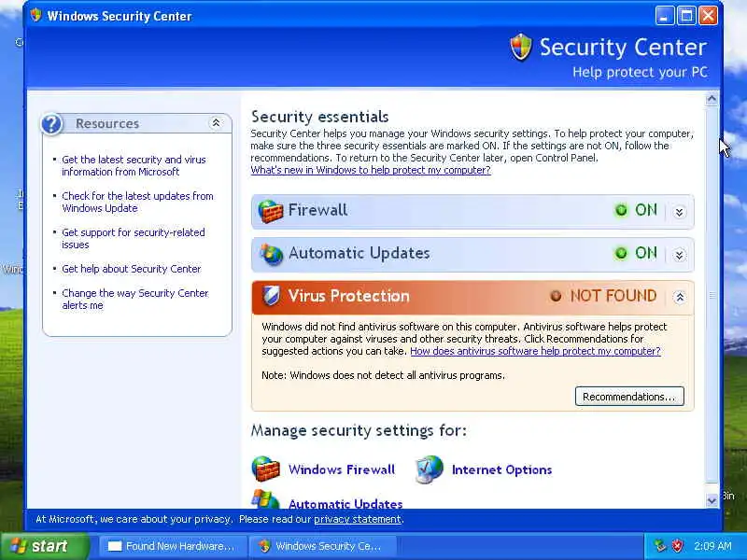Click the vertical scrollbar thumb

point(712,295)
